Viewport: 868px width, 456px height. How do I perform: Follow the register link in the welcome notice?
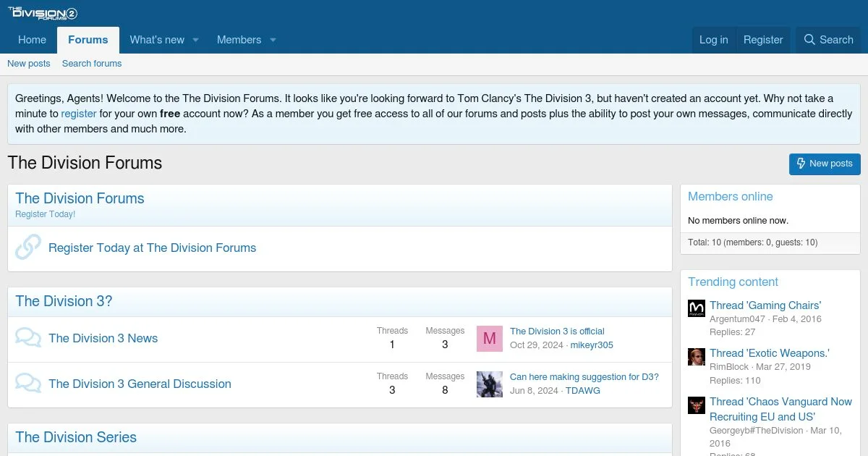79,114
